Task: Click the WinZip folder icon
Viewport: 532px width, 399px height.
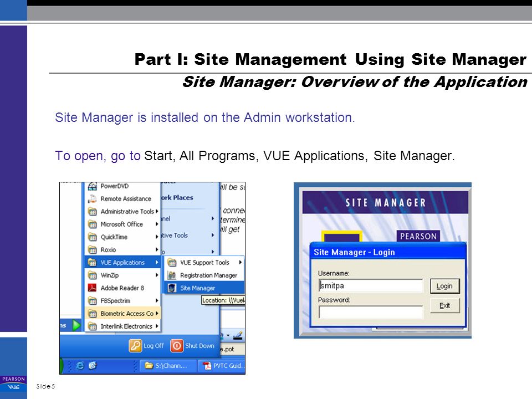Action: 93,275
